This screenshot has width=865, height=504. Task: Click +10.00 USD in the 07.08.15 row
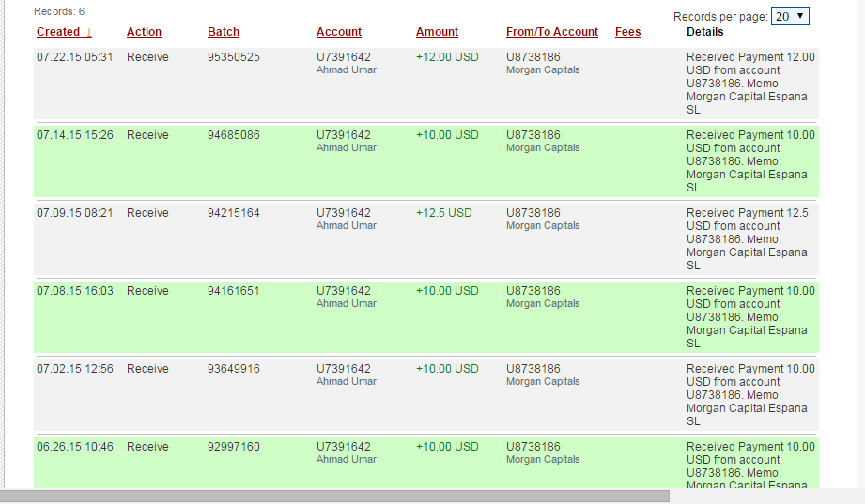click(x=447, y=291)
